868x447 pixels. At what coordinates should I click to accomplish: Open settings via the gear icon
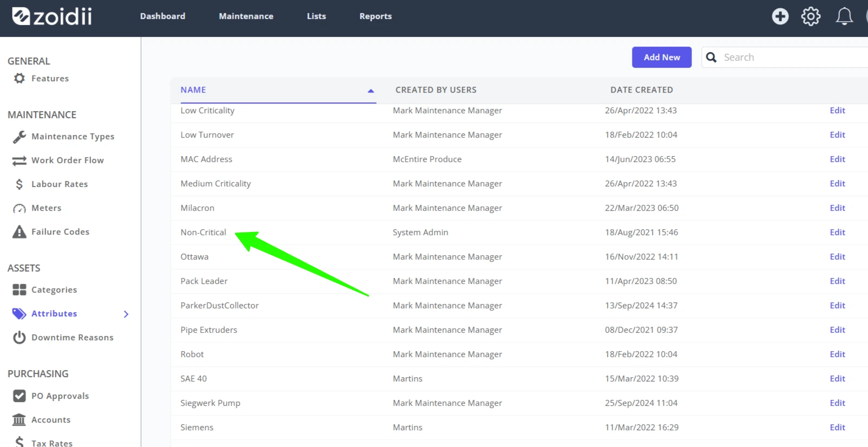click(x=811, y=16)
